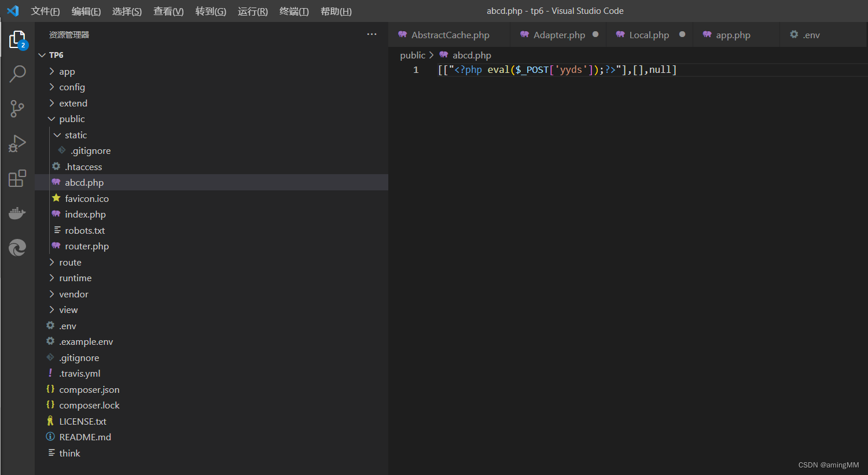This screenshot has width=868, height=475.
Task: Switch to the Adapter.php tab
Action: point(558,35)
